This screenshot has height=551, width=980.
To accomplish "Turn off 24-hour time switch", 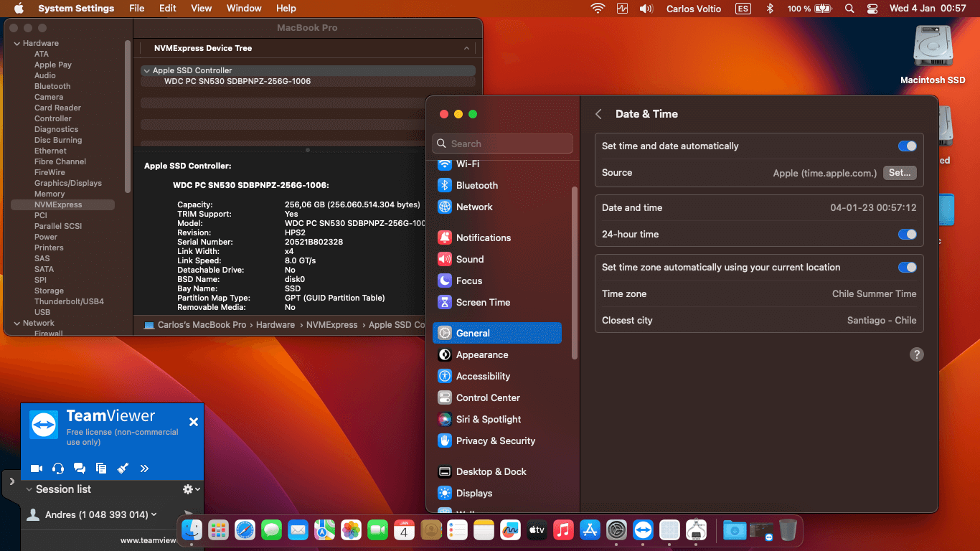I will [x=907, y=235].
